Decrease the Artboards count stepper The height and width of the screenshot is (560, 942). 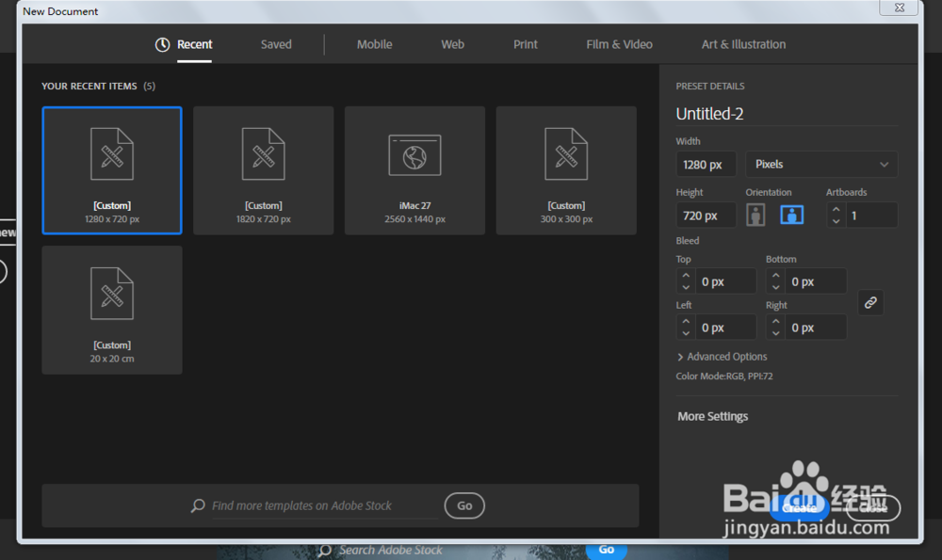[836, 221]
